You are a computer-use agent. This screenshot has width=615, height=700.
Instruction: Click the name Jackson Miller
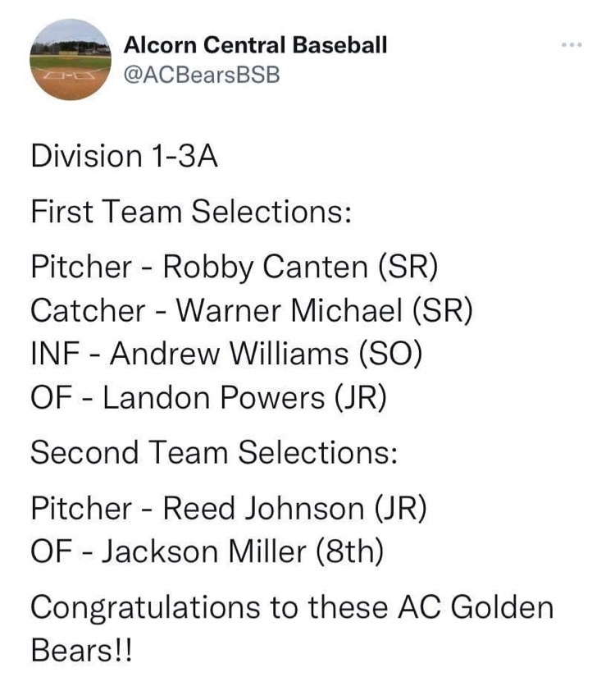pyautogui.click(x=204, y=551)
